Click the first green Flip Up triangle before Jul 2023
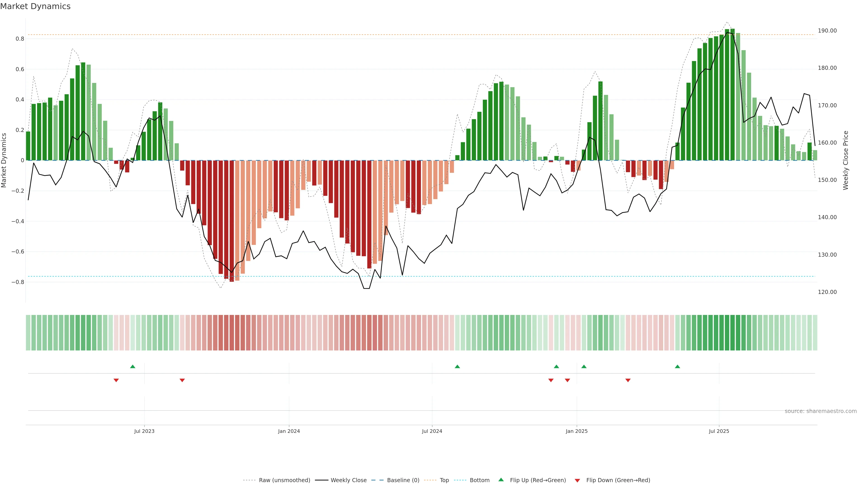 (132, 366)
